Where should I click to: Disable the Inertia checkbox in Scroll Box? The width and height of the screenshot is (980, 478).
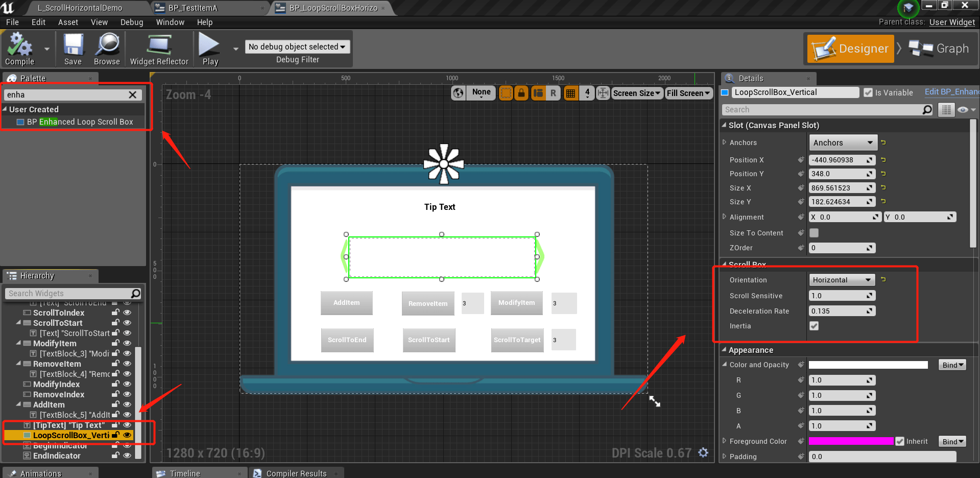pos(814,326)
